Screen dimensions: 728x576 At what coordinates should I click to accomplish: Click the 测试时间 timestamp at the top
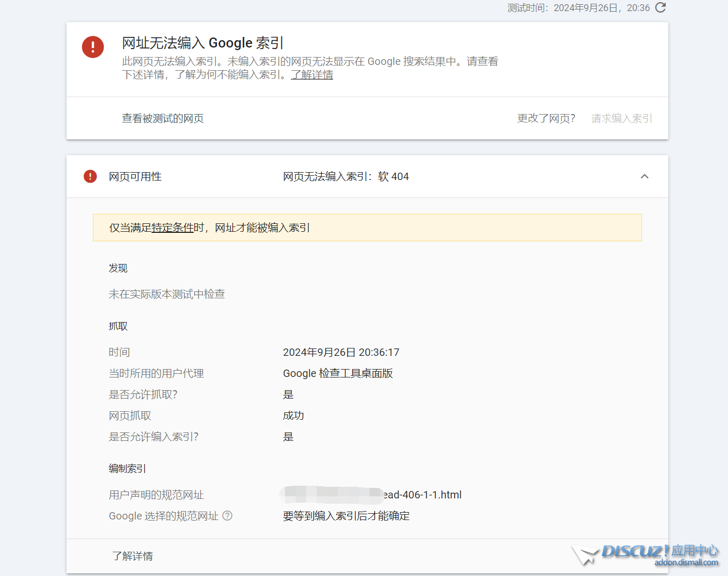[x=578, y=8]
